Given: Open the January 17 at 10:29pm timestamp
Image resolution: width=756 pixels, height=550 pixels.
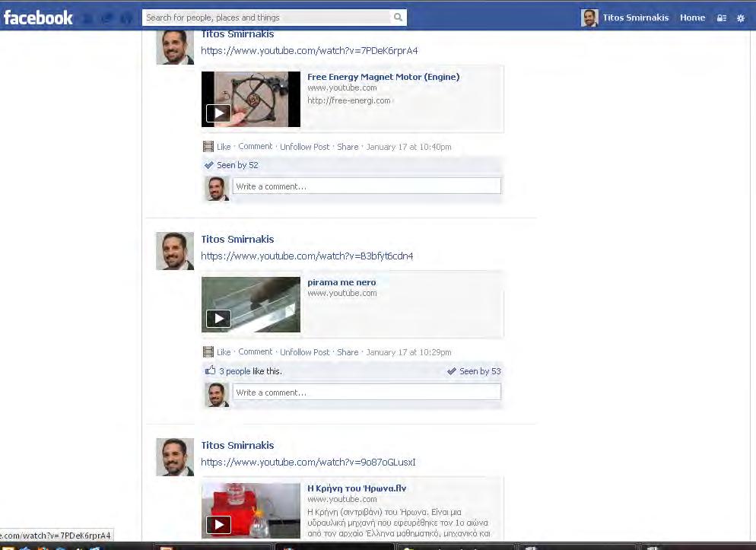Looking at the screenshot, I should [409, 352].
